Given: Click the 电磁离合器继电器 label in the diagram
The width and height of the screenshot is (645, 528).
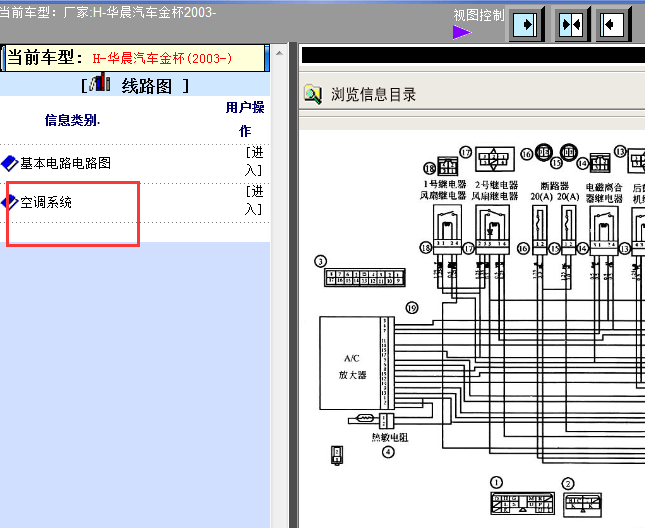Looking at the screenshot, I should click(604, 193).
